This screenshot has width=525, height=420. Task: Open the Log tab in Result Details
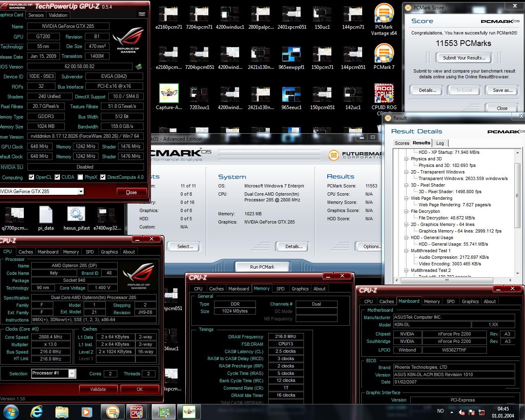(x=440, y=143)
